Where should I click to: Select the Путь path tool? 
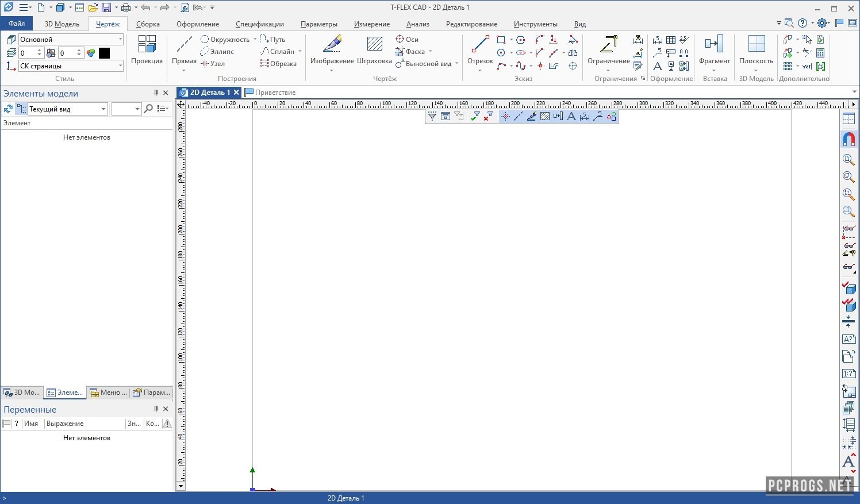(272, 40)
